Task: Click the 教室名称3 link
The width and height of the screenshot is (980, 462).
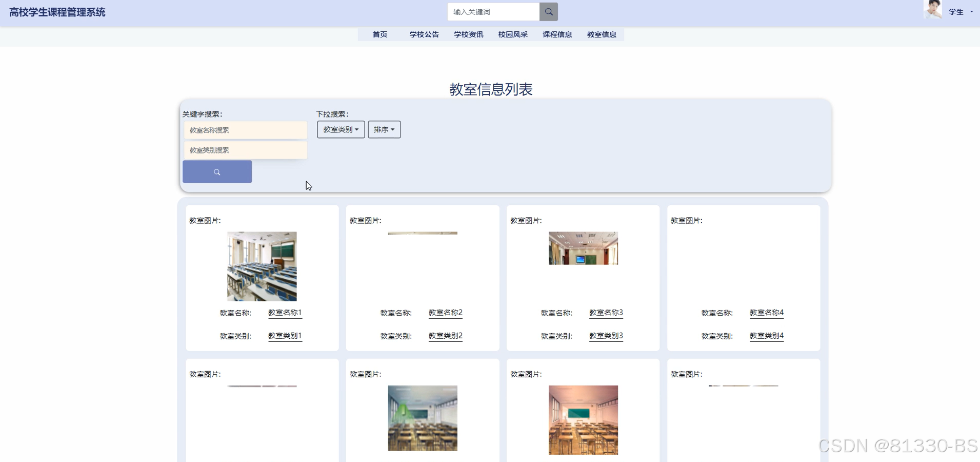Action: (606, 313)
